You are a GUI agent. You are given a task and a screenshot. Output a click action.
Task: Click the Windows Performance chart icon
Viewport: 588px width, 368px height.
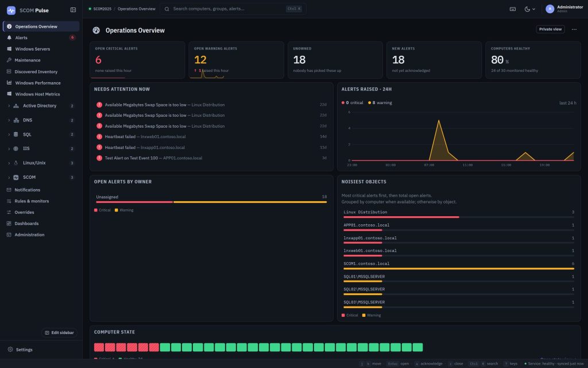click(9, 83)
